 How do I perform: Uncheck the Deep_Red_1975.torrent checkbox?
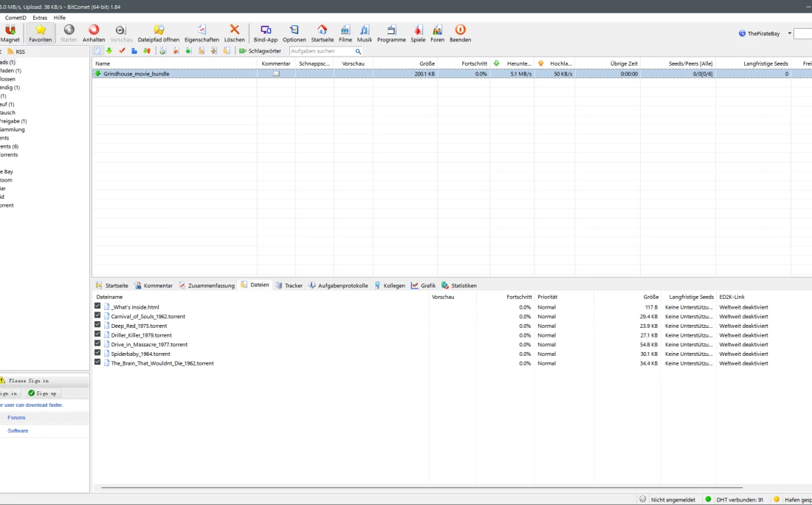(x=97, y=325)
